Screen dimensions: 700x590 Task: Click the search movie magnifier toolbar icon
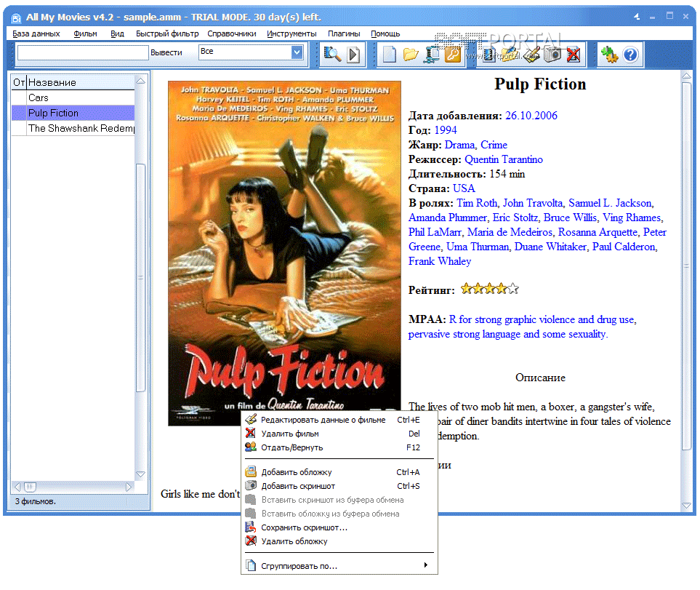[332, 55]
